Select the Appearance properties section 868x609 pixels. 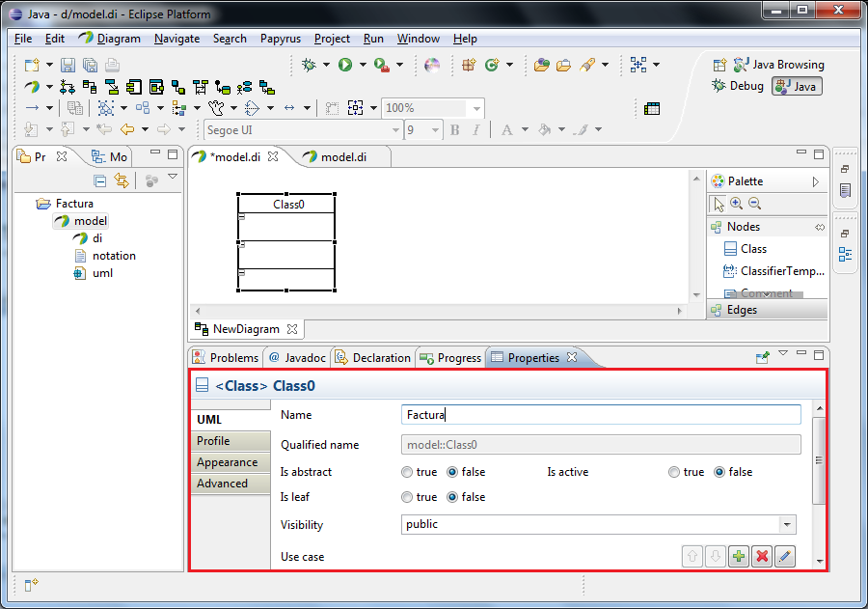pos(227,462)
